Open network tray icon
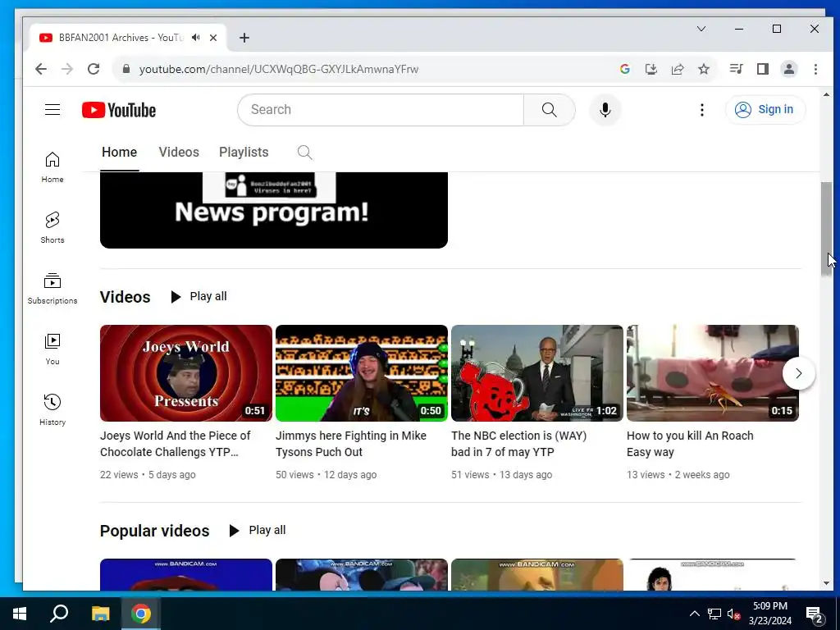Screen dimensions: 840x630 click(714, 614)
